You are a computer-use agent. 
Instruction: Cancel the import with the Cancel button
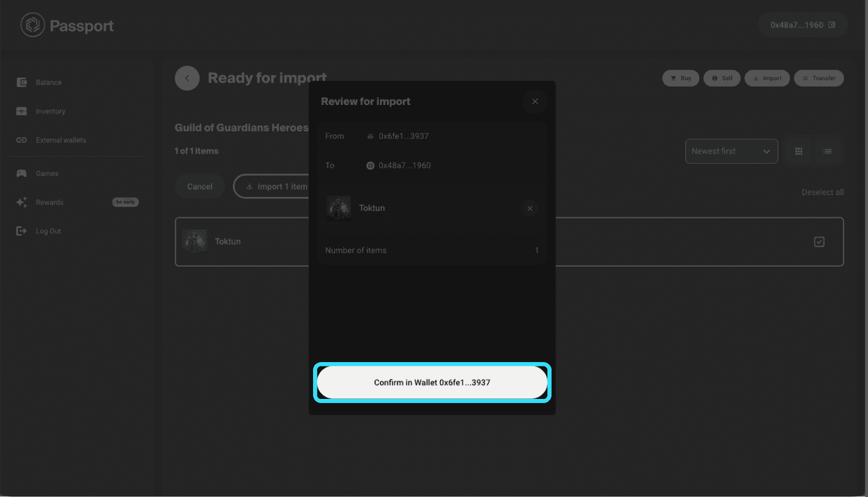(x=199, y=186)
